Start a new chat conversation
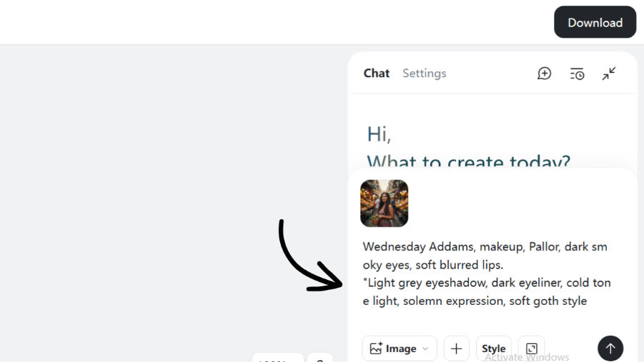The height and width of the screenshot is (362, 644). (545, 74)
